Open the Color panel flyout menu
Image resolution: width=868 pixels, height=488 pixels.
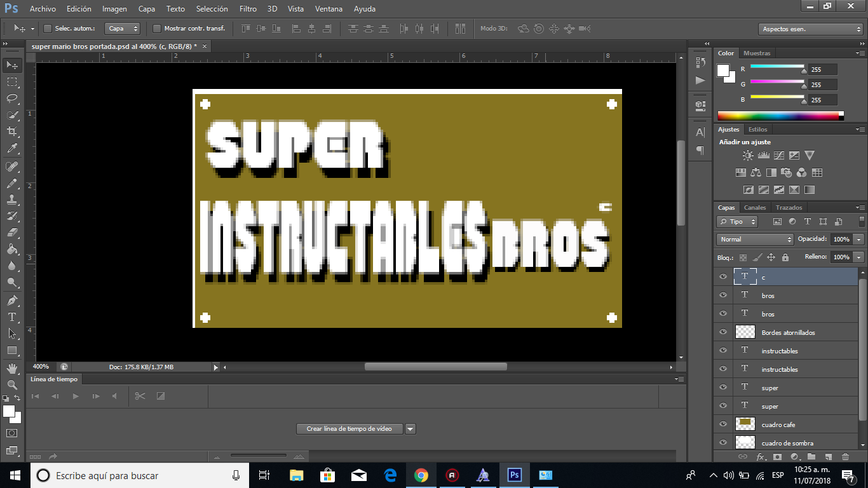[860, 53]
